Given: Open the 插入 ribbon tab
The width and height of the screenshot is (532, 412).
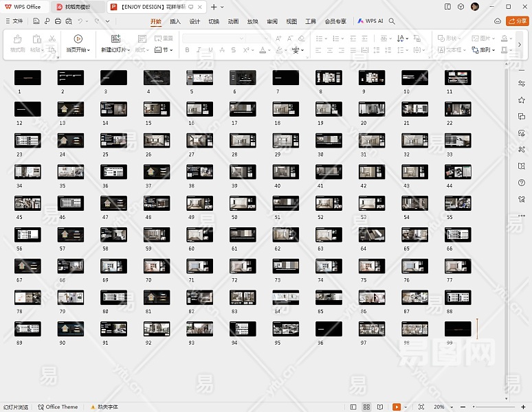Looking at the screenshot, I should tap(175, 21).
